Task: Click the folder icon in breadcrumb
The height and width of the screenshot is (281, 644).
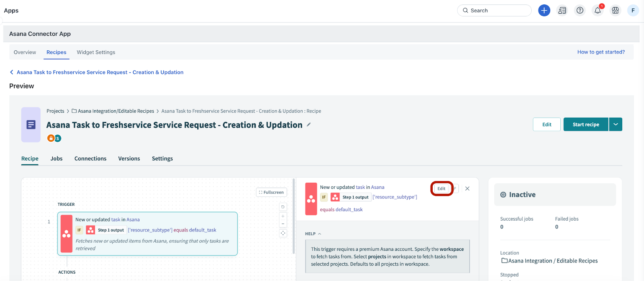Action: [74, 111]
